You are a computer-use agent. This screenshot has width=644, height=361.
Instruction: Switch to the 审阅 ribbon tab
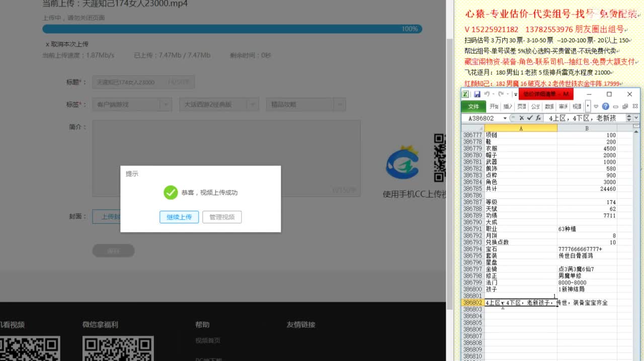(563, 106)
